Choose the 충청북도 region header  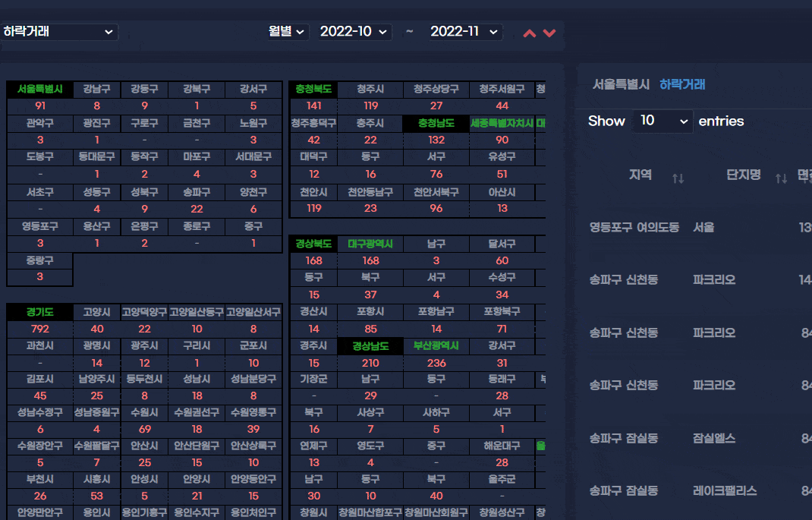[x=313, y=90]
